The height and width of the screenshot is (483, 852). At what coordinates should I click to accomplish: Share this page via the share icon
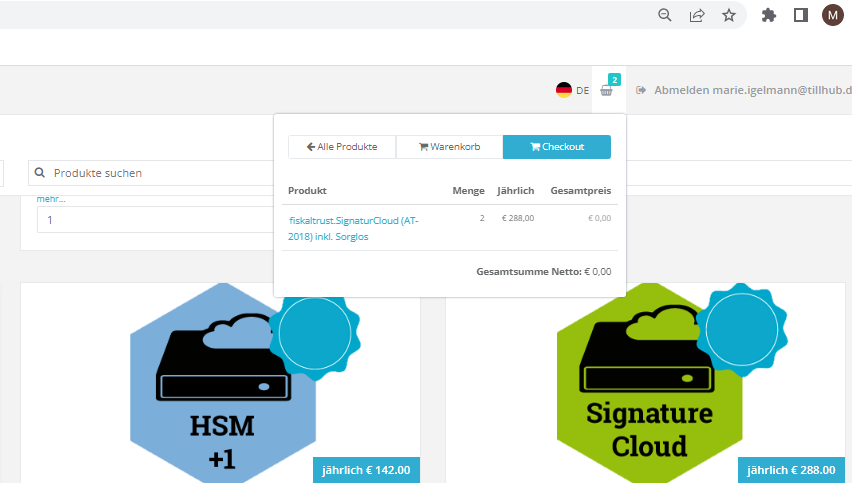click(x=697, y=15)
